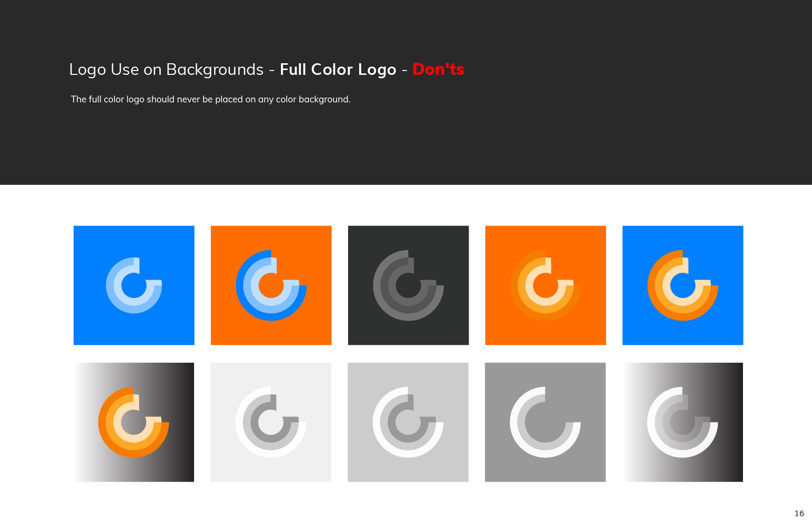Click the logo on the medium-light gray square
This screenshot has width=812, height=524.
(x=408, y=422)
